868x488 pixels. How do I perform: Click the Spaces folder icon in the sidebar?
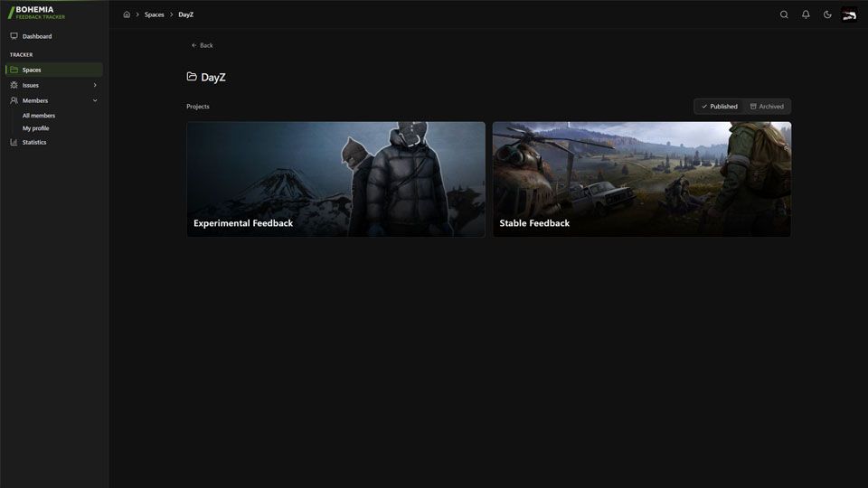14,70
